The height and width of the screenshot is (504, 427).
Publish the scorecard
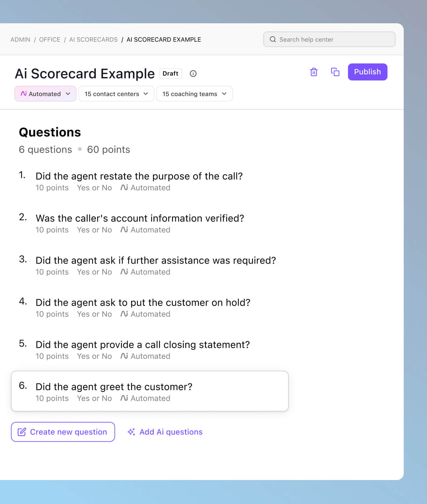pyautogui.click(x=367, y=72)
